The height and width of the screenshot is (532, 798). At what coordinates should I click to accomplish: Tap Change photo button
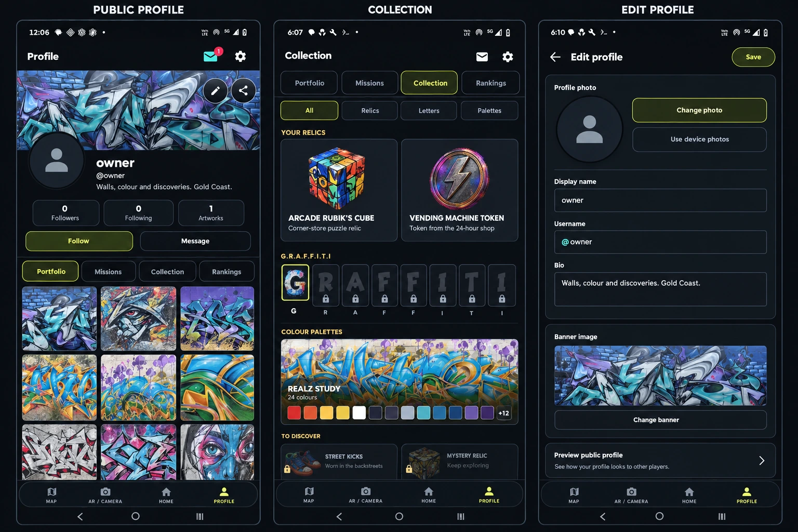pos(699,110)
